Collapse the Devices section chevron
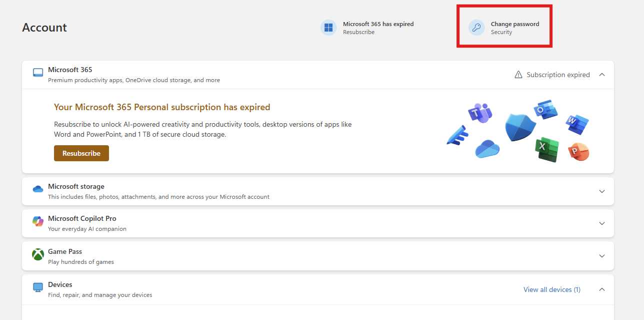 pyautogui.click(x=602, y=289)
